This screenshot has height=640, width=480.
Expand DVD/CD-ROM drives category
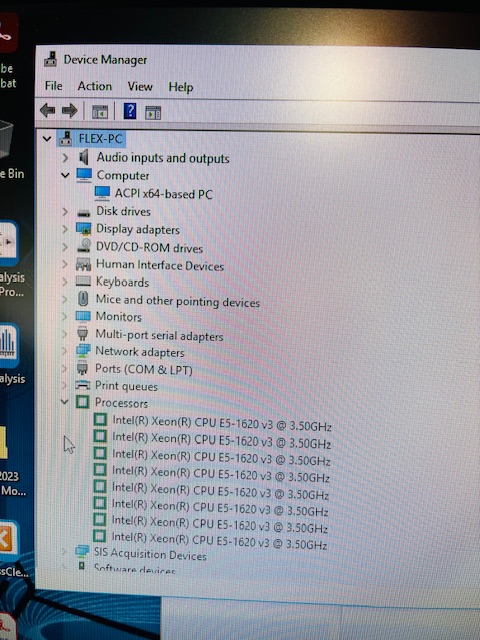(65, 247)
